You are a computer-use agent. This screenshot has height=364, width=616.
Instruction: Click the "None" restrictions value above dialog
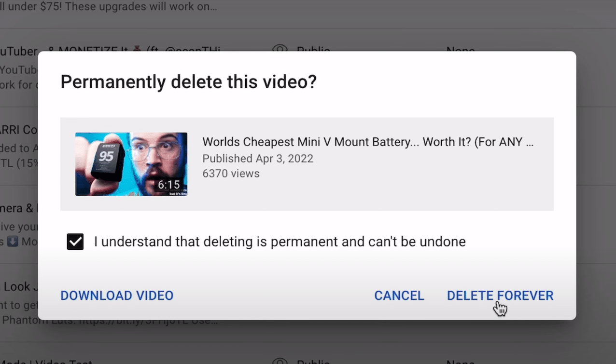[x=460, y=49]
